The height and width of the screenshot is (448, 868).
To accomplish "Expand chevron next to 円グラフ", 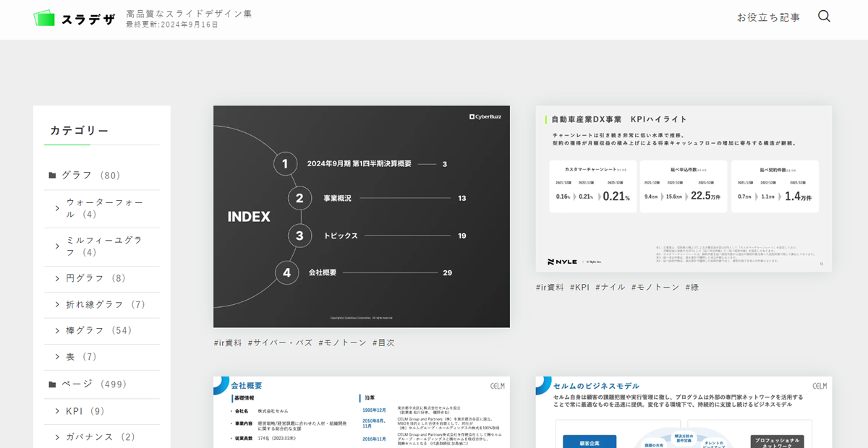I will click(57, 278).
